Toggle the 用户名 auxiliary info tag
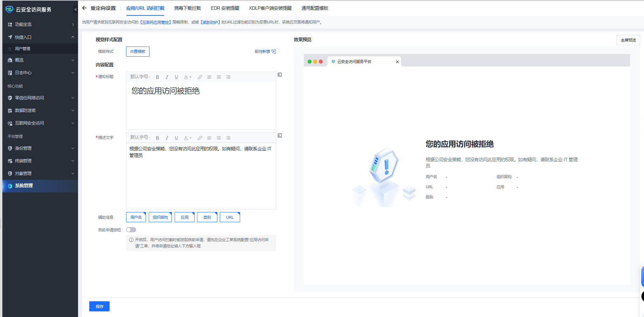Viewport: 644px width, 317px height. pos(136,217)
